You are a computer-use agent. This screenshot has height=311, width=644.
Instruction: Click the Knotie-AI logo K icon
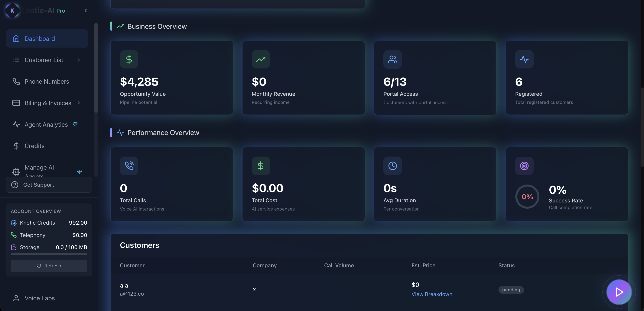coord(12,10)
